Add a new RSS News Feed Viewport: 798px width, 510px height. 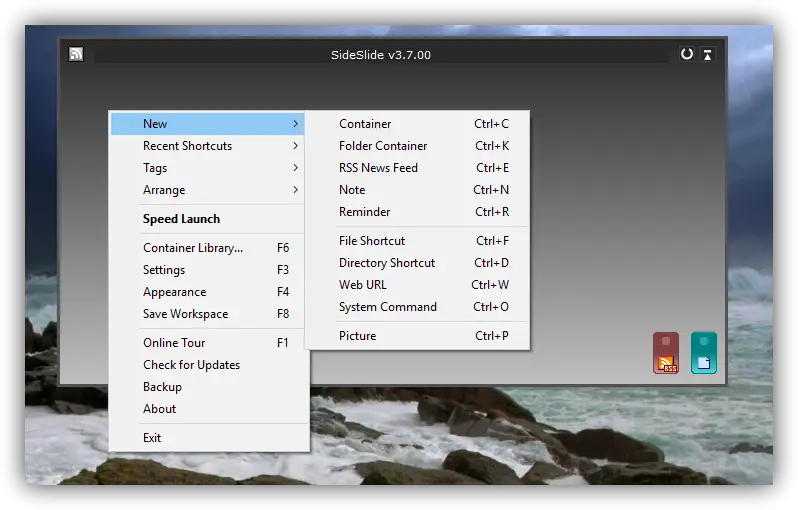417,167
